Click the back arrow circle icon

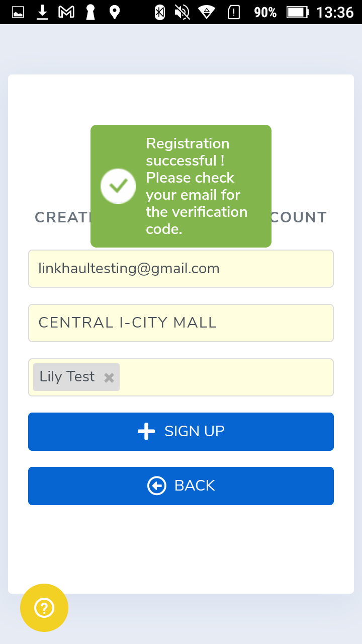(x=157, y=486)
